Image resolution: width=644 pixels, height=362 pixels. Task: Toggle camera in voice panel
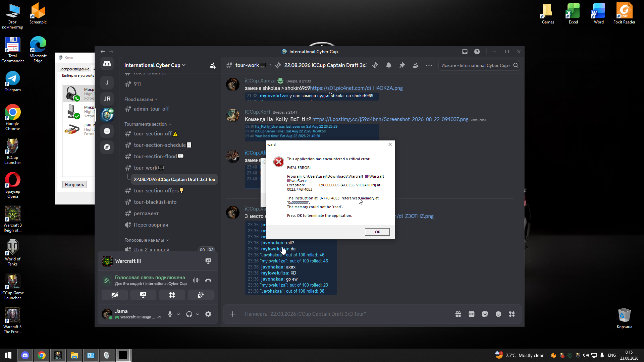[115, 295]
